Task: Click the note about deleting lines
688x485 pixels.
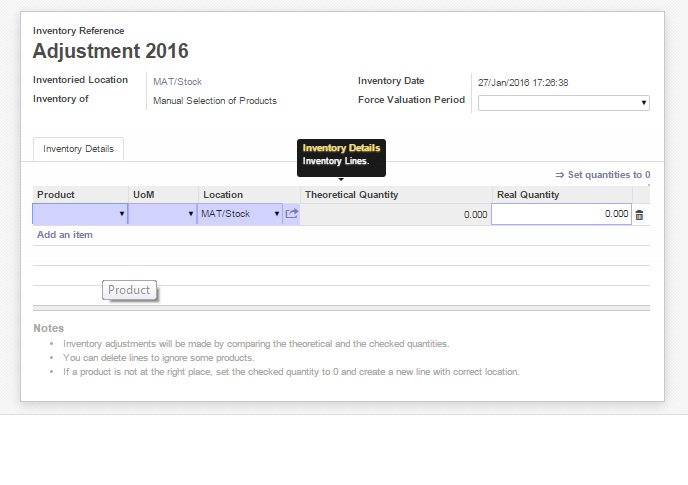Action: click(x=158, y=358)
